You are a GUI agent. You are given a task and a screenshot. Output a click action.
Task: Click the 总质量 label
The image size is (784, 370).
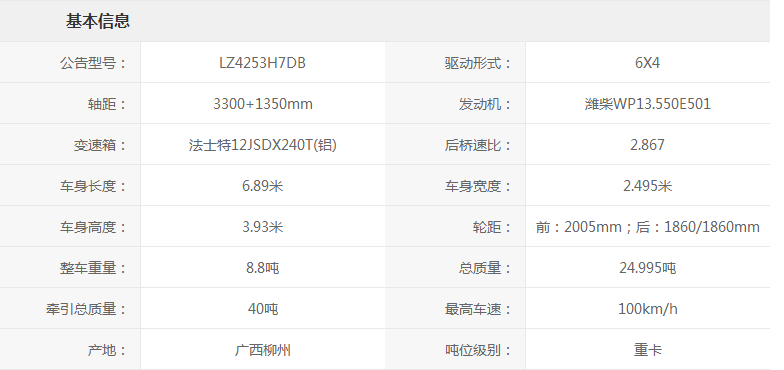484,268
